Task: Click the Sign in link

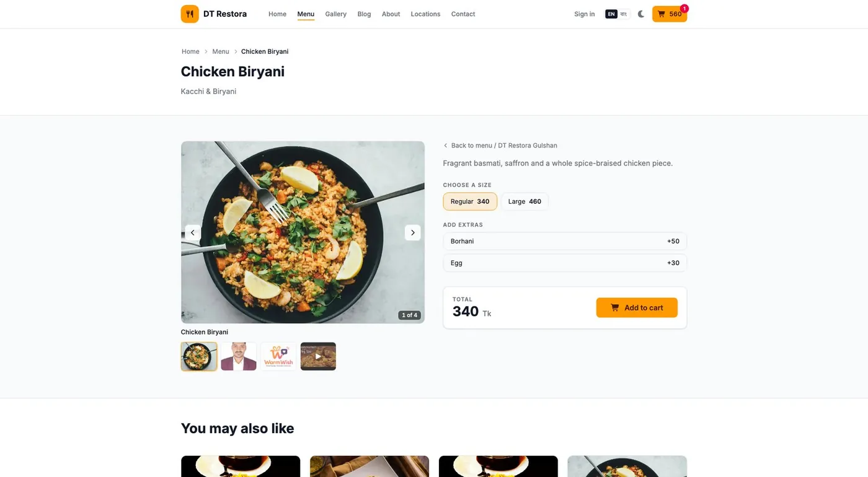Action: coord(584,14)
